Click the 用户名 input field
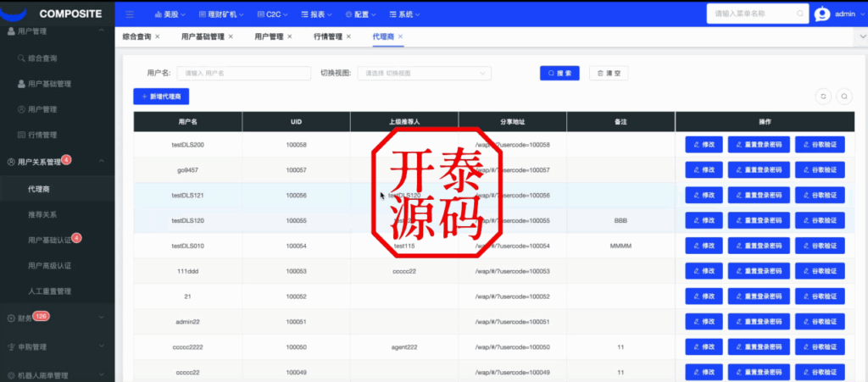 (243, 73)
